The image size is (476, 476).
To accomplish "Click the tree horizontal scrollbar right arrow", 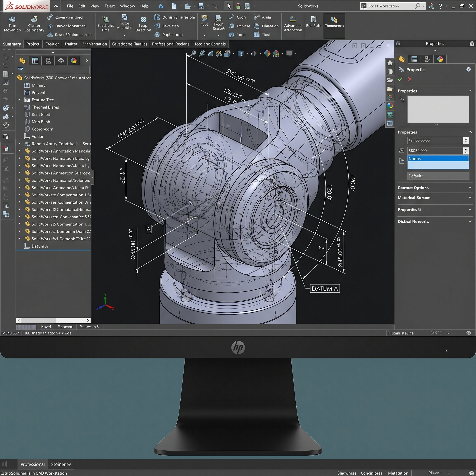I will pos(88,320).
